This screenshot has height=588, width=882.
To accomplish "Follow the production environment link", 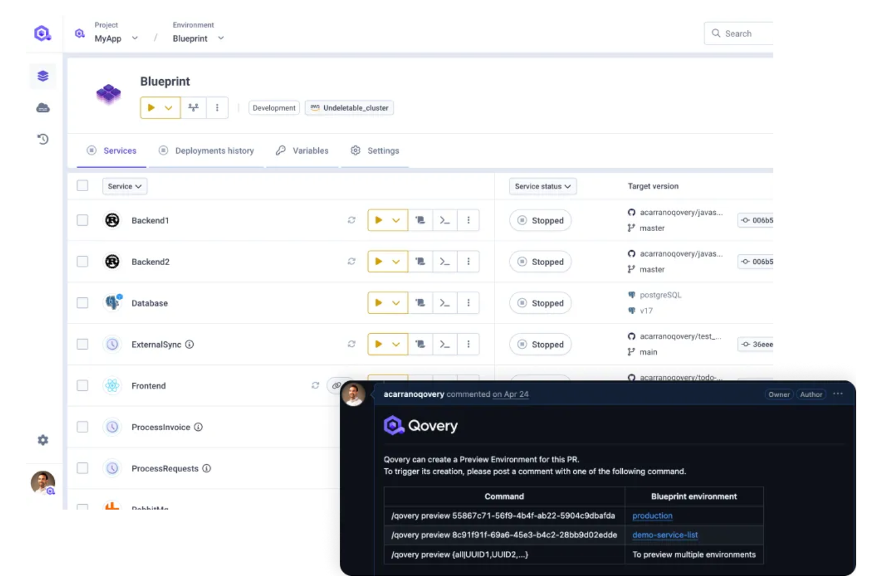I will 652,516.
